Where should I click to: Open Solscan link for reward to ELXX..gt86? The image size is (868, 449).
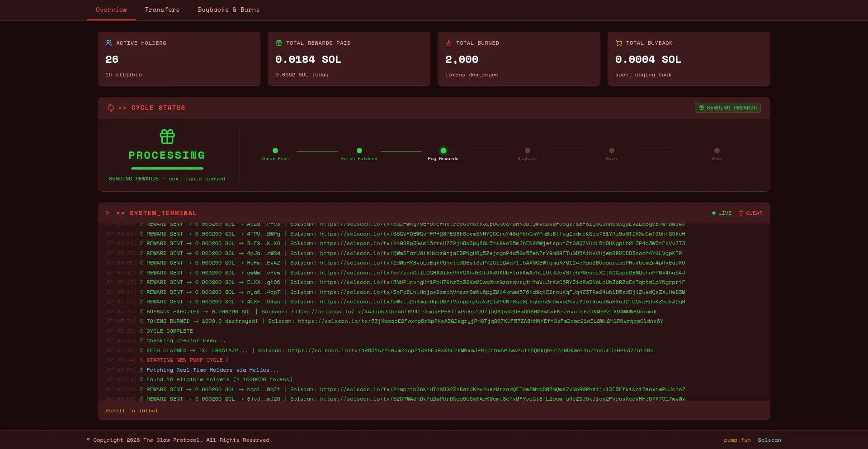coord(503,282)
